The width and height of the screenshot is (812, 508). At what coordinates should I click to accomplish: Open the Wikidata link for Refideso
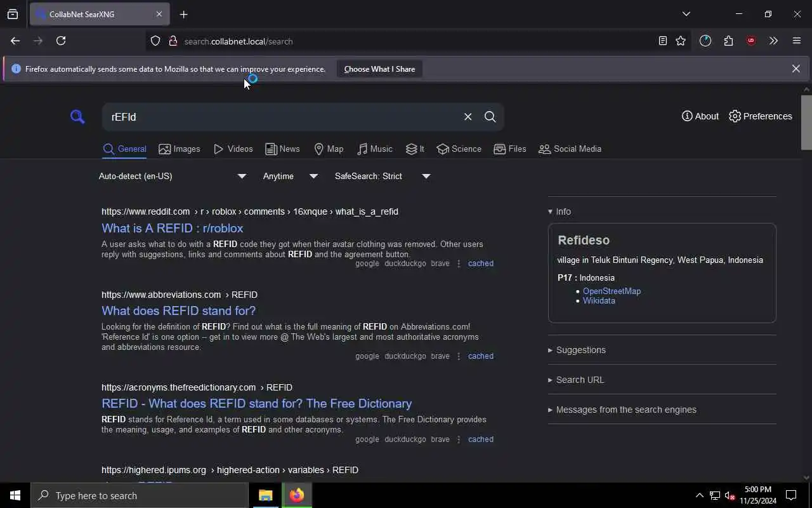[599, 300]
